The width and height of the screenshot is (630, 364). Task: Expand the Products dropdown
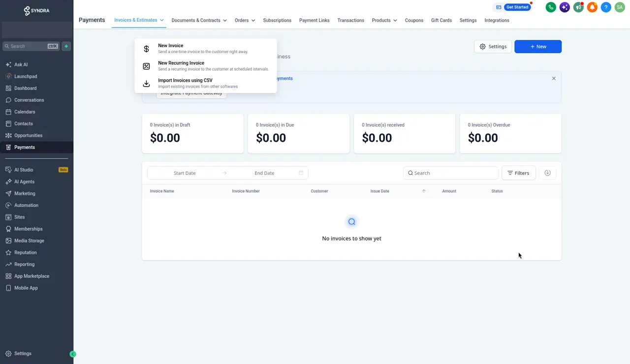384,20
